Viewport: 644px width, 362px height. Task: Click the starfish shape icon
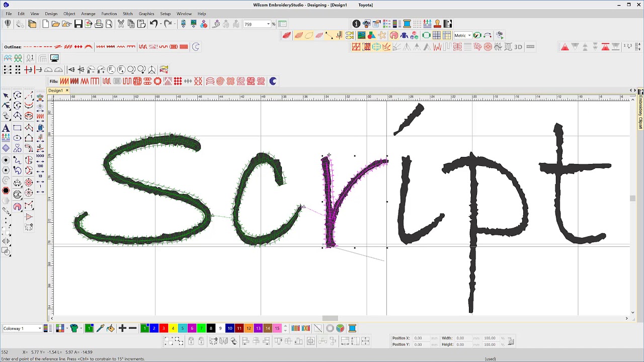[x=382, y=35]
